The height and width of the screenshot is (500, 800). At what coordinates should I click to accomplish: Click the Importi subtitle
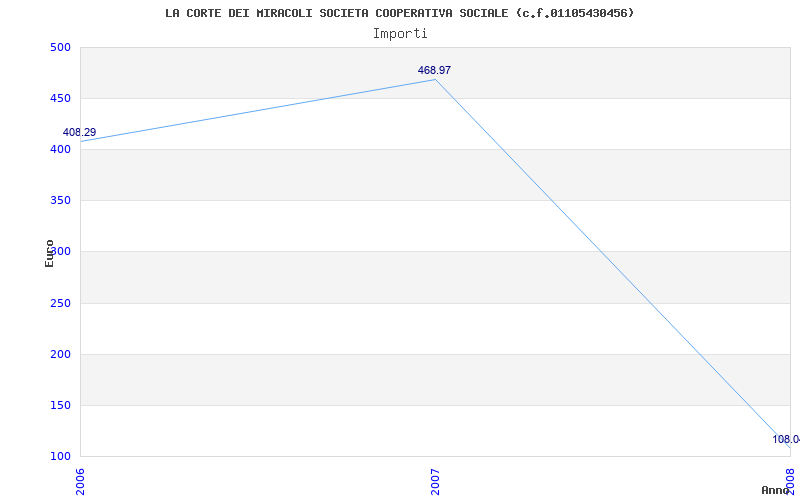[x=400, y=34]
